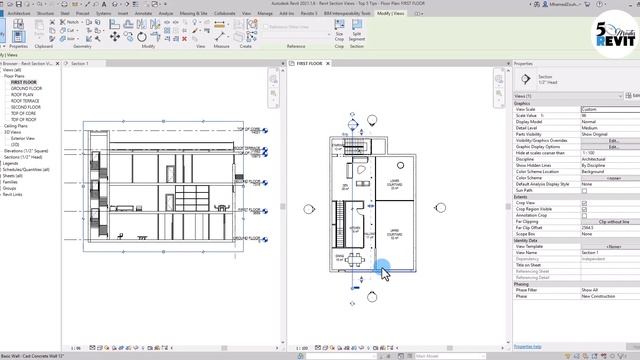
Task: Click the Autodesk cart icon in title bar
Action: (587, 4)
